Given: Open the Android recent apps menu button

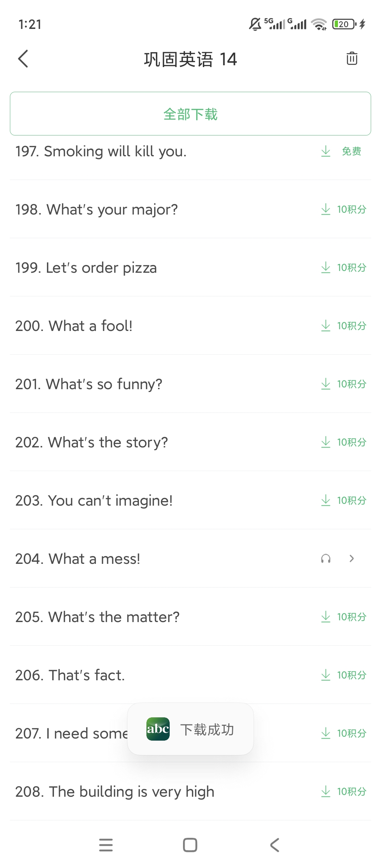Looking at the screenshot, I should [106, 845].
